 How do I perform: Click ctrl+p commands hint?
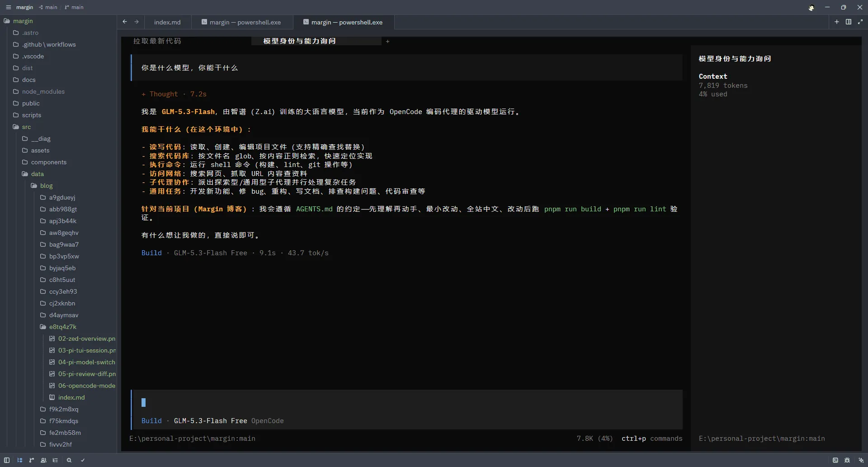[x=652, y=438]
